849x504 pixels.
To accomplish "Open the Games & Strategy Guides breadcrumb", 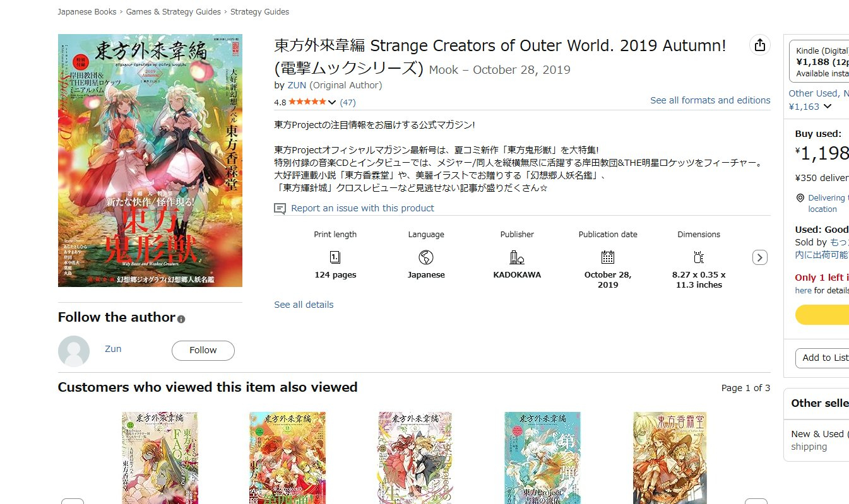I will tap(174, 11).
